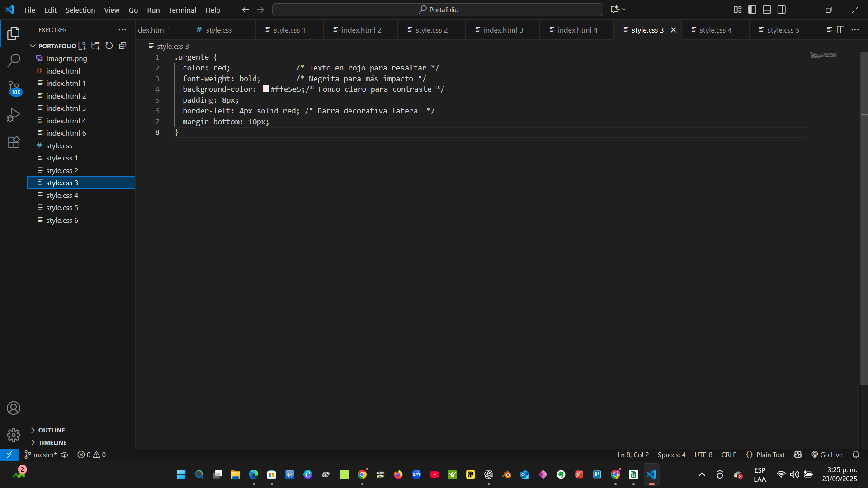Viewport: 868px width, 488px height.
Task: Customize layout icon in title bar
Action: pos(738,9)
